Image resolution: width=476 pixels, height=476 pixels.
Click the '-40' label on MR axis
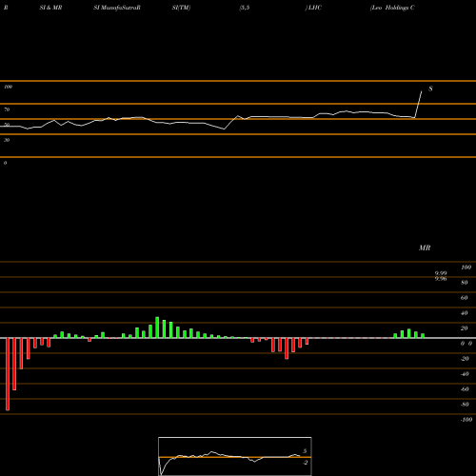click(465, 374)
